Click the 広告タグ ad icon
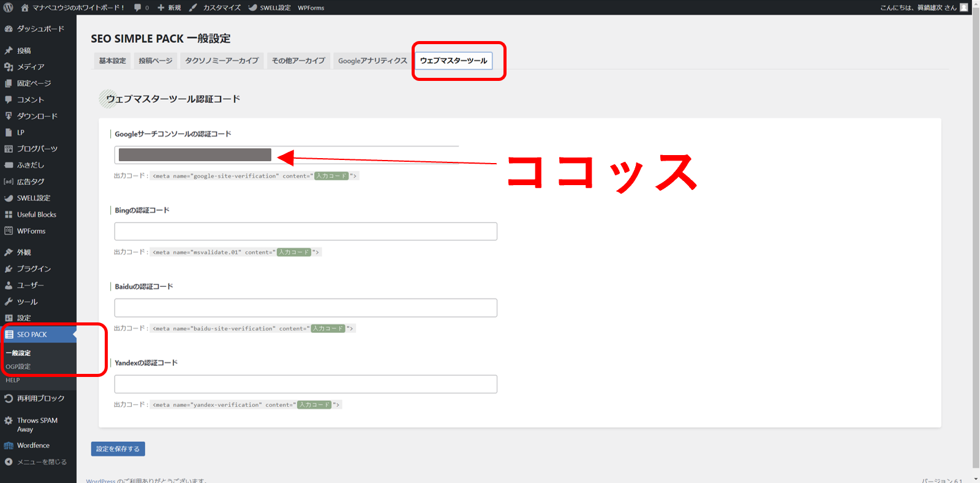 pyautogui.click(x=9, y=181)
